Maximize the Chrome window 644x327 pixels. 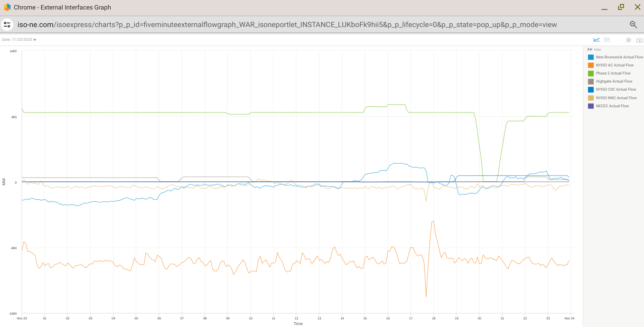pyautogui.click(x=621, y=7)
